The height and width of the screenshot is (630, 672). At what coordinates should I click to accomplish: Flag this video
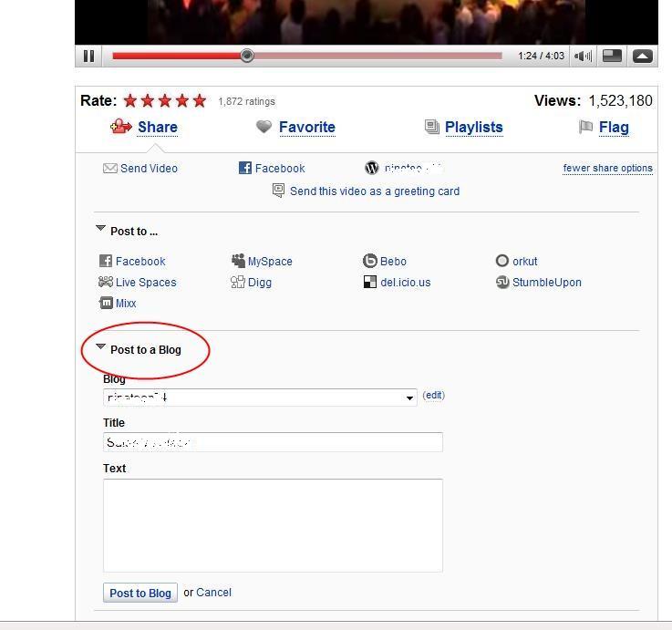613,128
